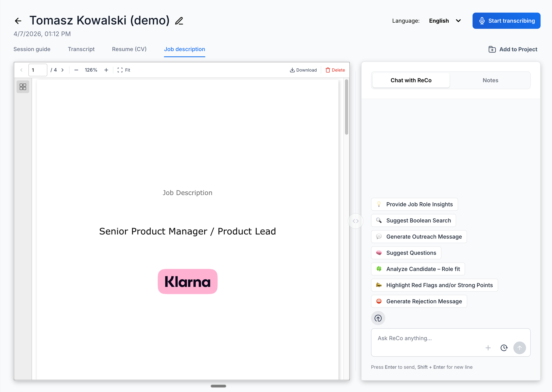Select Generate Outreach Message prompt
Screen dimensions: 552x392
coord(419,237)
